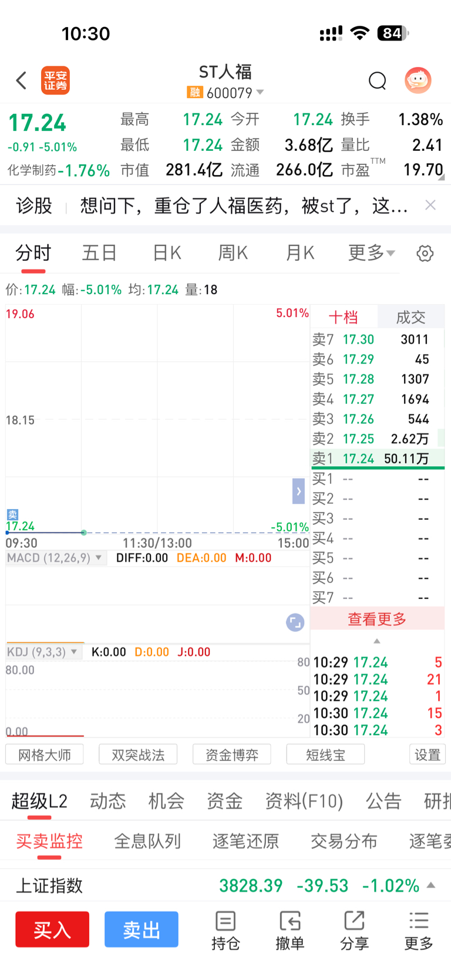Tap 卖2 17.25 order row
Viewport: 451px width, 980px height.
pos(378,439)
